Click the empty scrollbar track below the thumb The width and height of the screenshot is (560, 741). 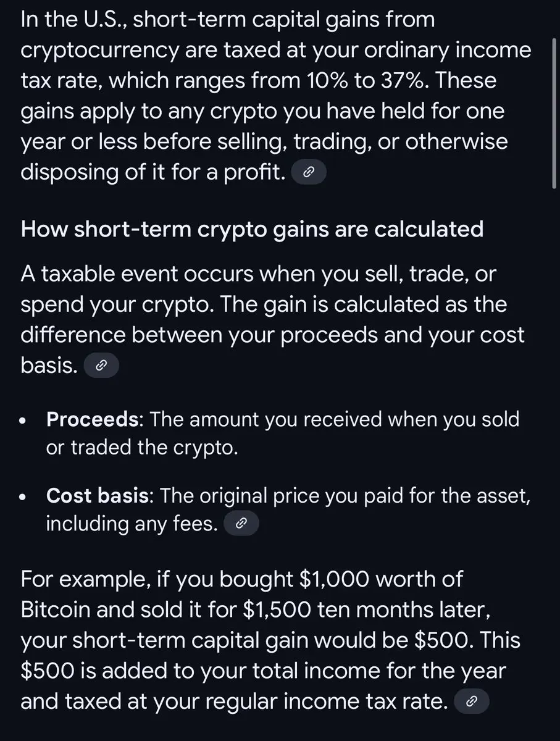click(554, 463)
